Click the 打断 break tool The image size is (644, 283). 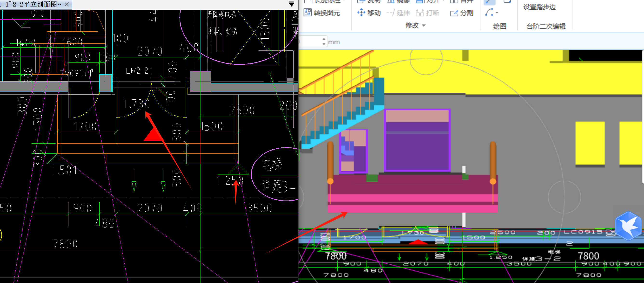(427, 13)
